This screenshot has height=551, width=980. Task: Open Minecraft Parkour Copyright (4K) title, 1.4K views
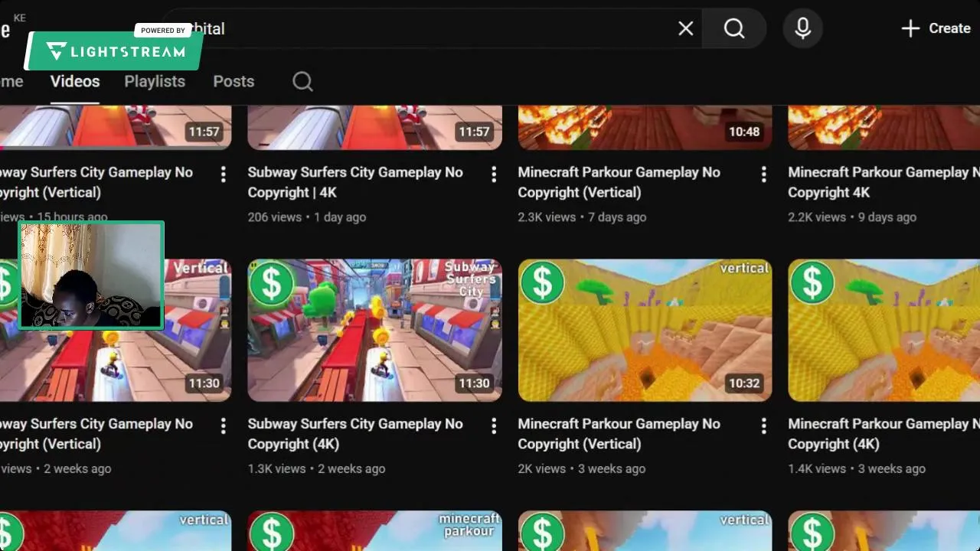pyautogui.click(x=884, y=434)
